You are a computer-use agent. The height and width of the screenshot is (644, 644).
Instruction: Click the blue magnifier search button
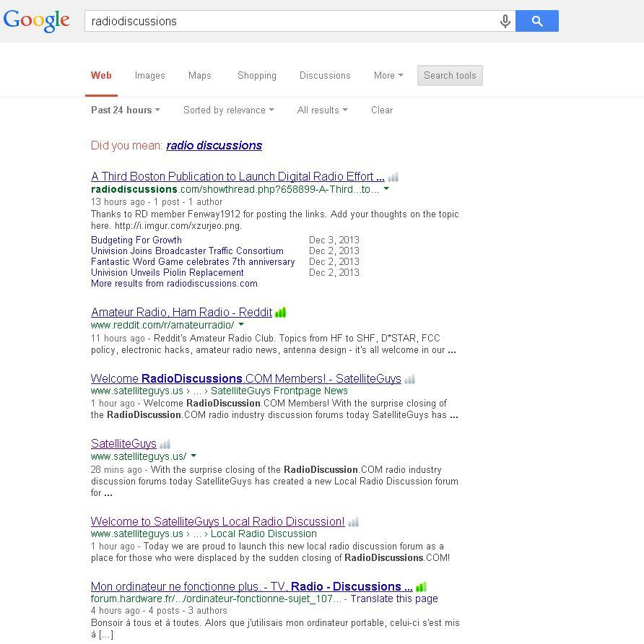coord(537,21)
